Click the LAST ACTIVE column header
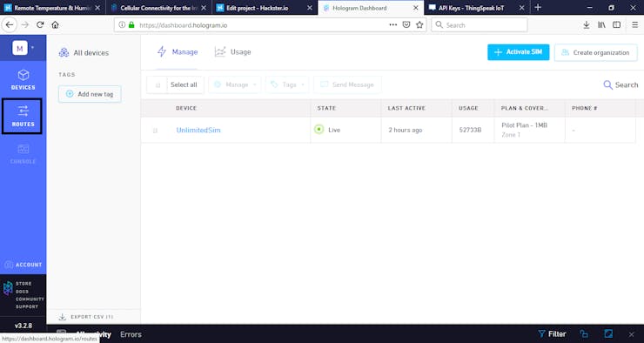The image size is (644, 343). [x=406, y=108]
